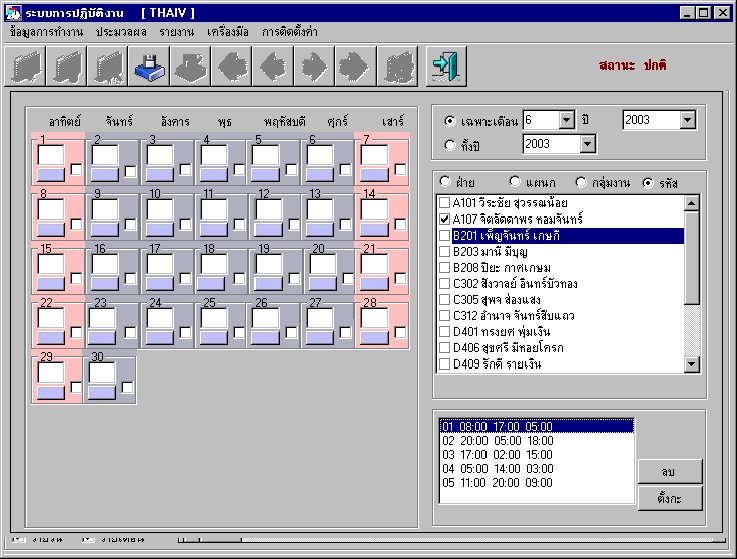This screenshot has width=737, height=559.
Task: Open the month dropdown showing 6
Action: (567, 120)
